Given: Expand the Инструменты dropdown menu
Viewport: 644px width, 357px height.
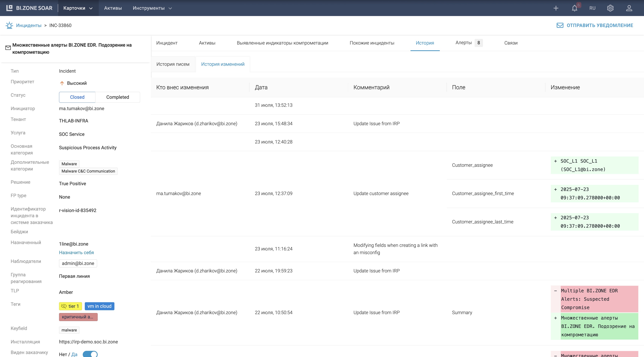Looking at the screenshot, I should (152, 8).
